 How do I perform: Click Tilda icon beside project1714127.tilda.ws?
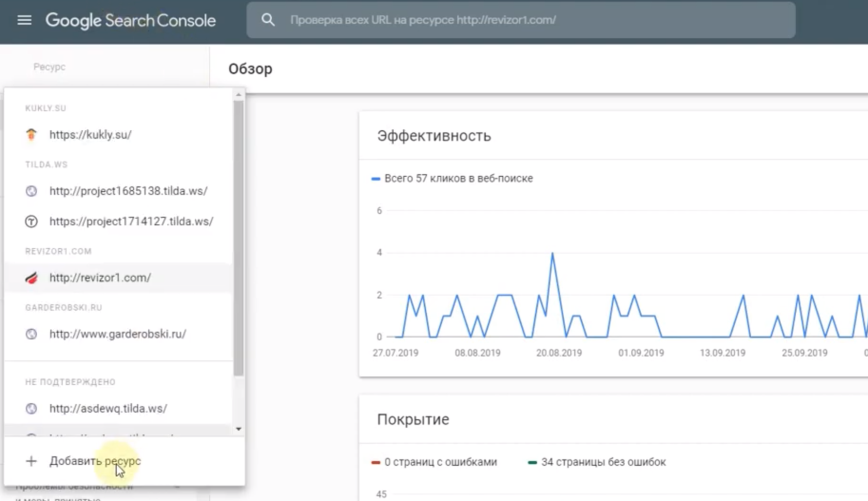pos(32,221)
